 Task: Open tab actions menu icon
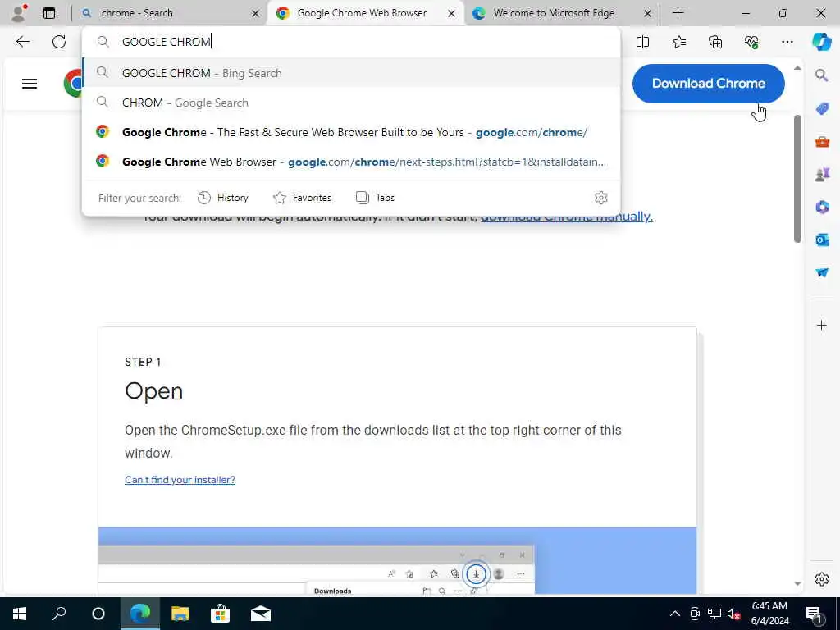click(48, 13)
